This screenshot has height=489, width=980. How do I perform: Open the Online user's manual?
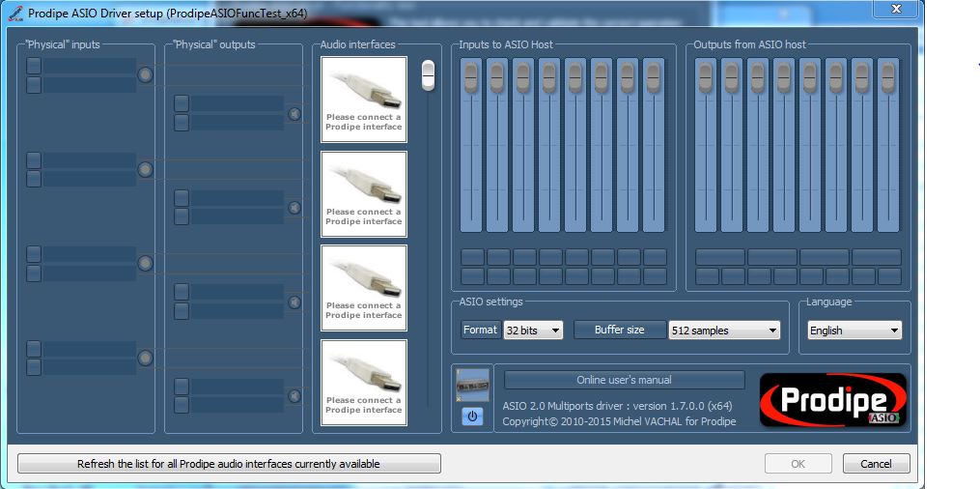click(x=624, y=380)
